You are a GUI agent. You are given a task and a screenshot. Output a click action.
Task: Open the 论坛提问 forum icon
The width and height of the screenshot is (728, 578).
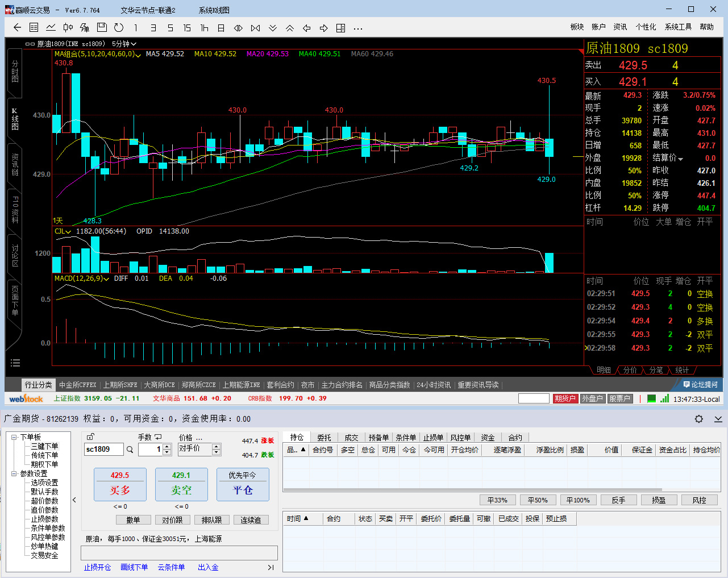tap(700, 384)
